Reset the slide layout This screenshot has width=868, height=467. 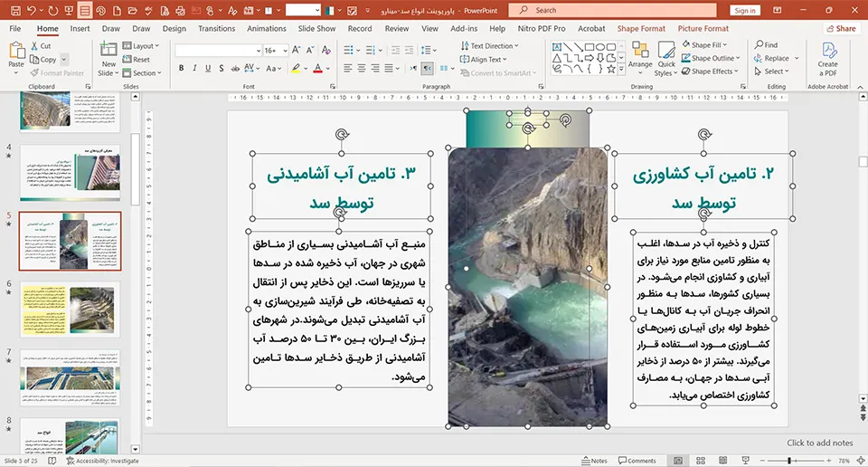(137, 59)
